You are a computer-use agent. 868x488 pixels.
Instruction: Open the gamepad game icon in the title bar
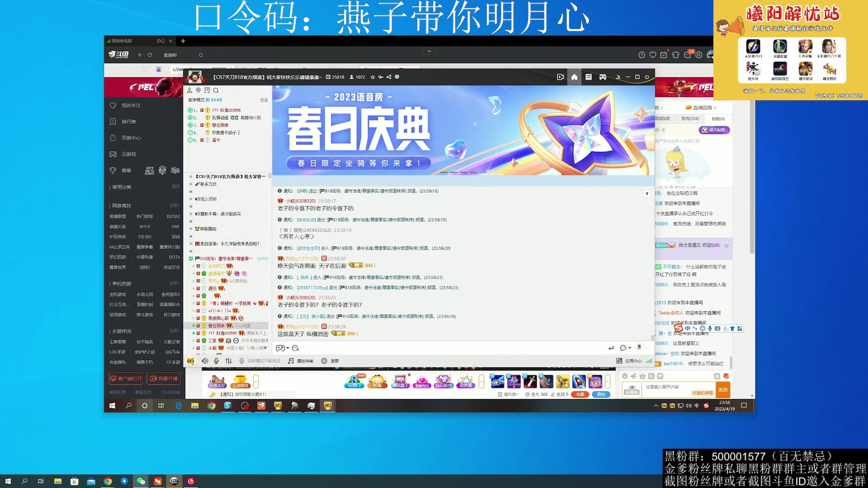click(x=603, y=77)
